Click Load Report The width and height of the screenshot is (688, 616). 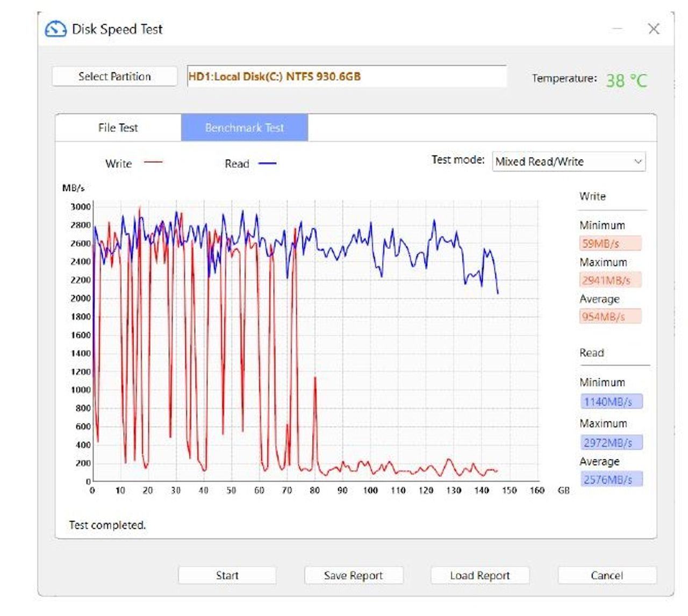coord(480,576)
